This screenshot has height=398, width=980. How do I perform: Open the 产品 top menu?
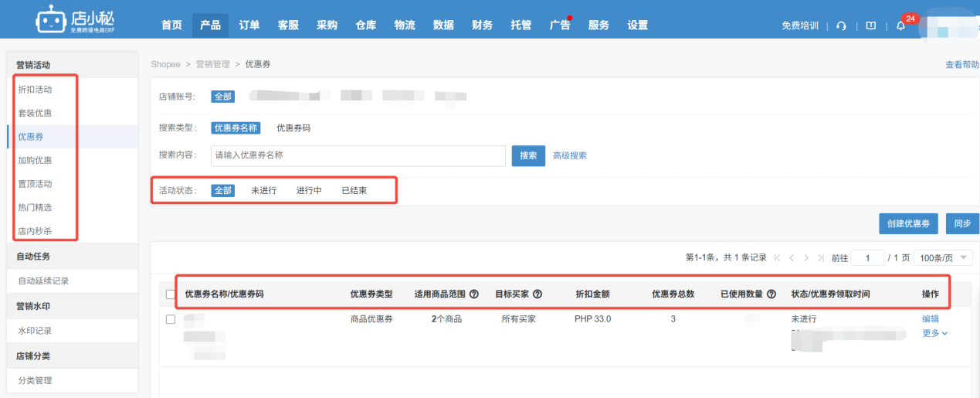(x=210, y=26)
